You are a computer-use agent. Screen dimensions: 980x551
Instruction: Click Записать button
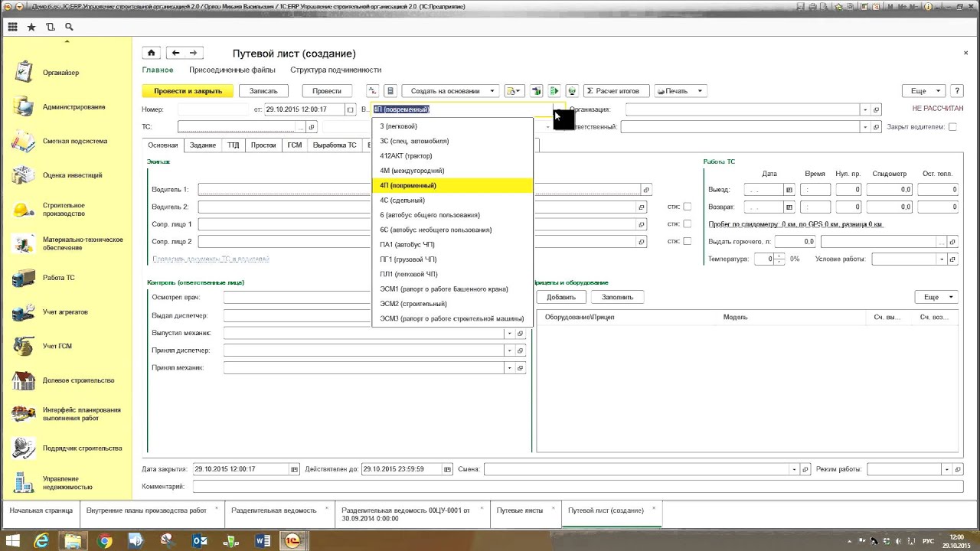[263, 91]
